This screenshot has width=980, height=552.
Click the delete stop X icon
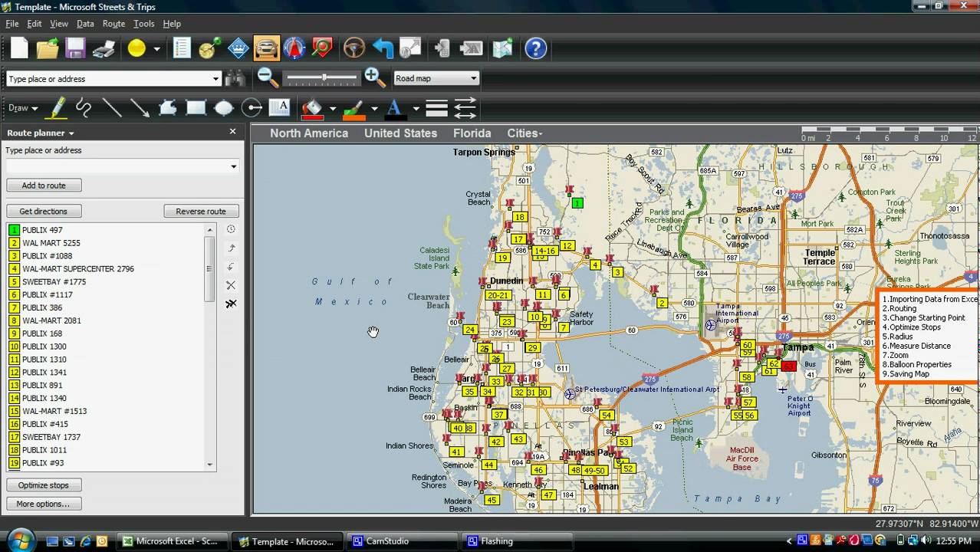coord(231,285)
